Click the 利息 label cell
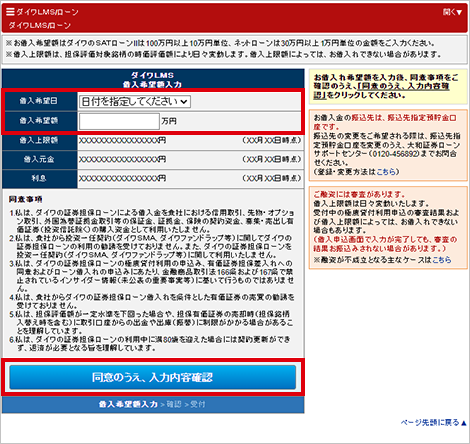Image resolution: width=470 pixels, height=444 pixels. (x=39, y=178)
